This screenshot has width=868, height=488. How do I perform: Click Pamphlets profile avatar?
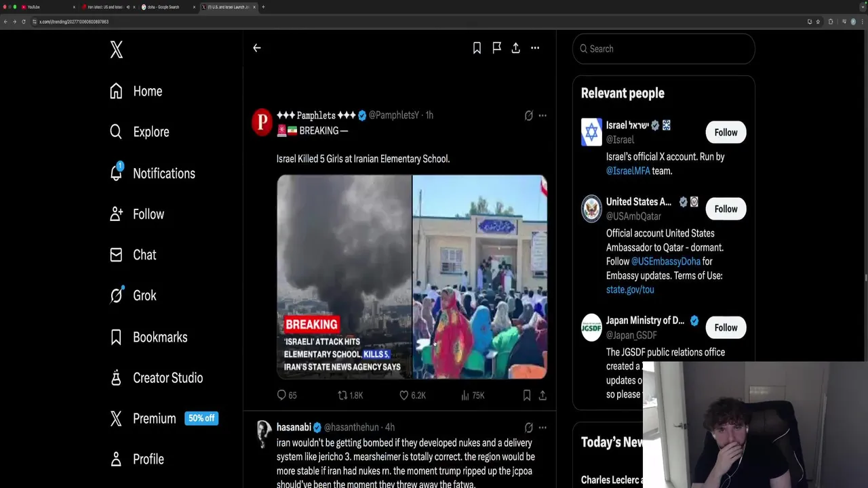(262, 122)
